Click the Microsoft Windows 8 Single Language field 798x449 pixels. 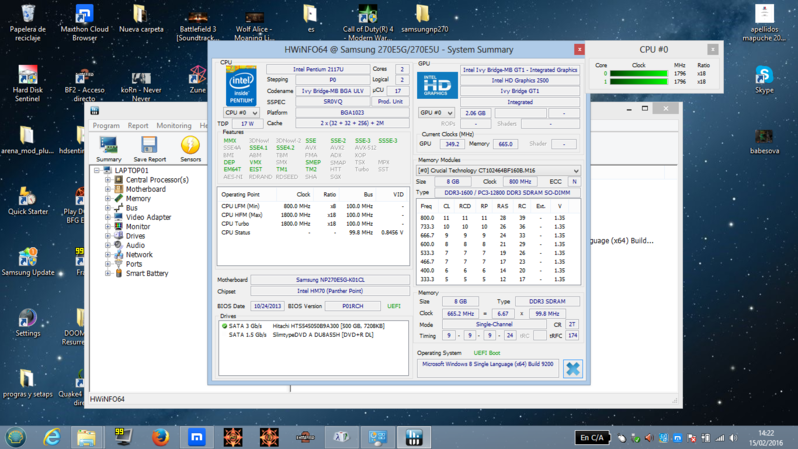pos(488,368)
